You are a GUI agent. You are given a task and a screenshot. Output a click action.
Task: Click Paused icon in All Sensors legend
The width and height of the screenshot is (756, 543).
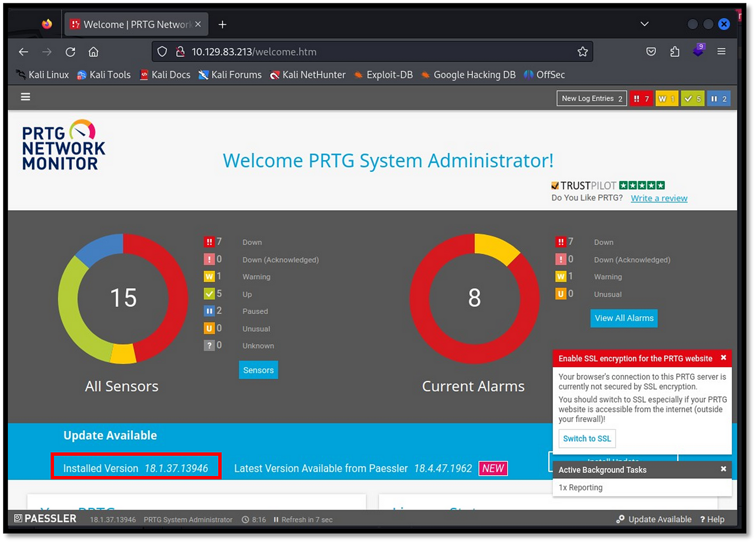[209, 311]
